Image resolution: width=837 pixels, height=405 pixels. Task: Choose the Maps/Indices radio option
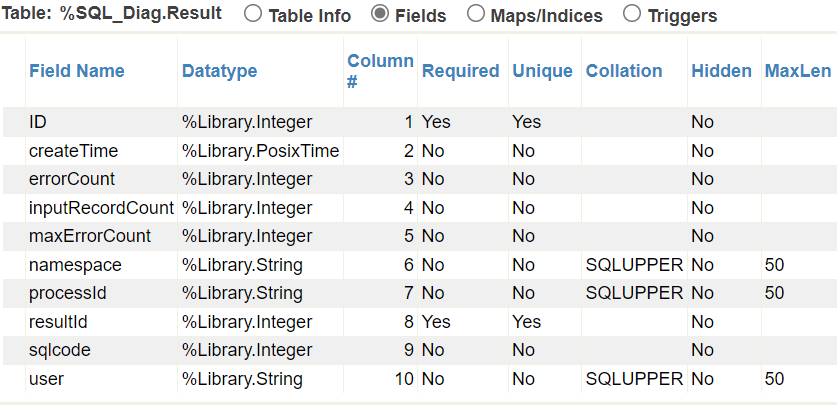(x=476, y=15)
